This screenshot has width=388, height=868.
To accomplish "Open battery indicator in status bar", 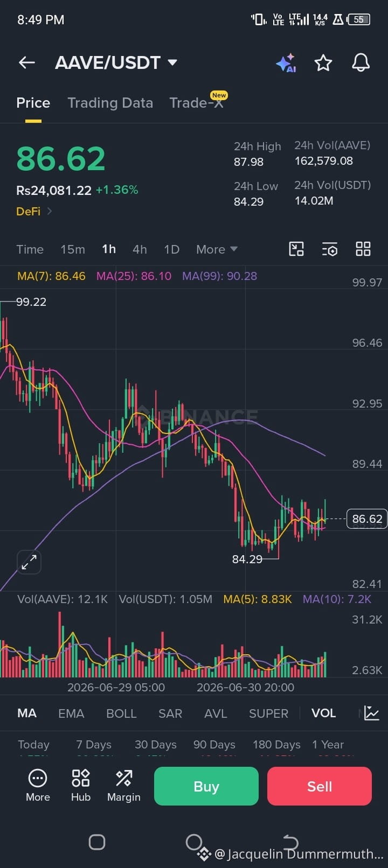I will click(359, 19).
